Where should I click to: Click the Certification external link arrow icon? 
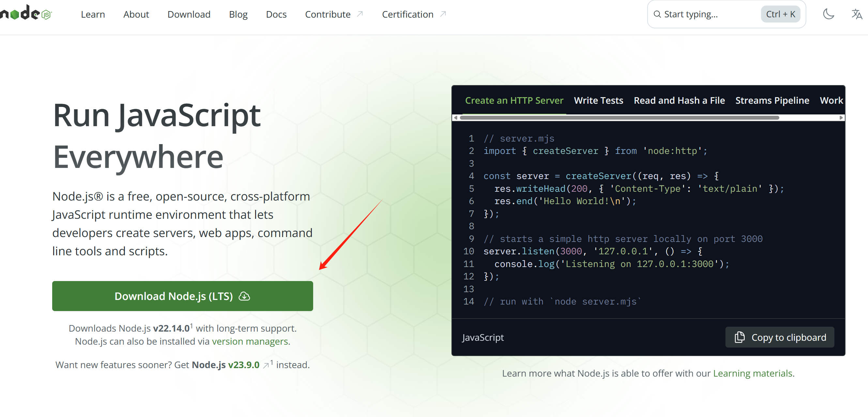(x=443, y=14)
